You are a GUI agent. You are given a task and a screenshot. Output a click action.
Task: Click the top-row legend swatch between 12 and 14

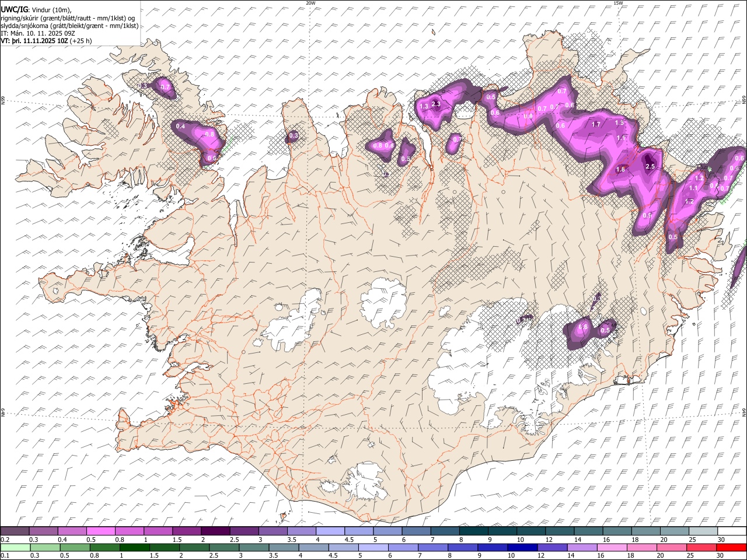click(x=560, y=531)
